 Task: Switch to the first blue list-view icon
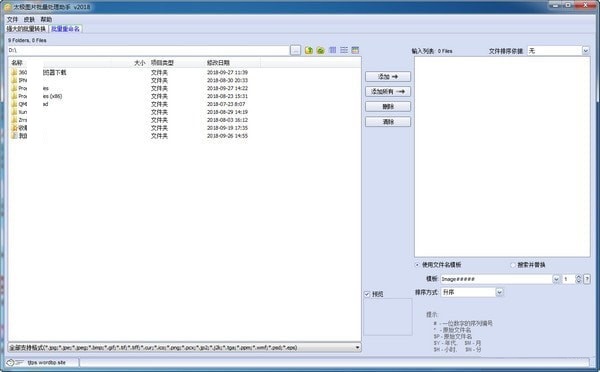pos(333,50)
